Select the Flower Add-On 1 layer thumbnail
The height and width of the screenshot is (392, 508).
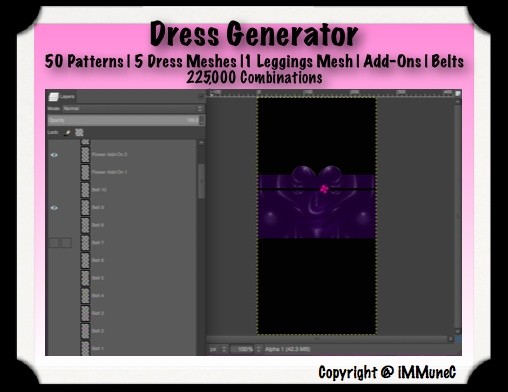tap(85, 172)
